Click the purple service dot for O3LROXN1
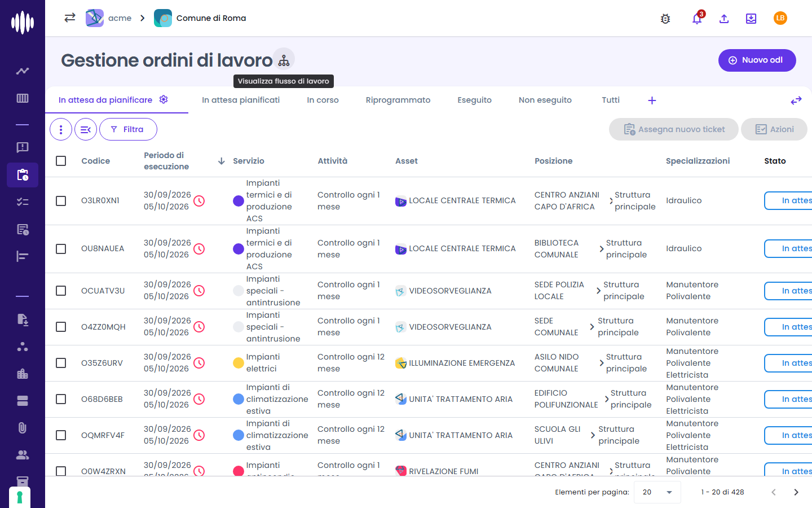 pos(239,201)
